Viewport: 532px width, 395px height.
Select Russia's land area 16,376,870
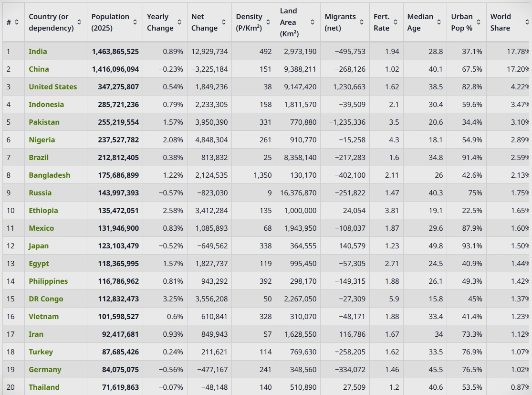pyautogui.click(x=298, y=192)
